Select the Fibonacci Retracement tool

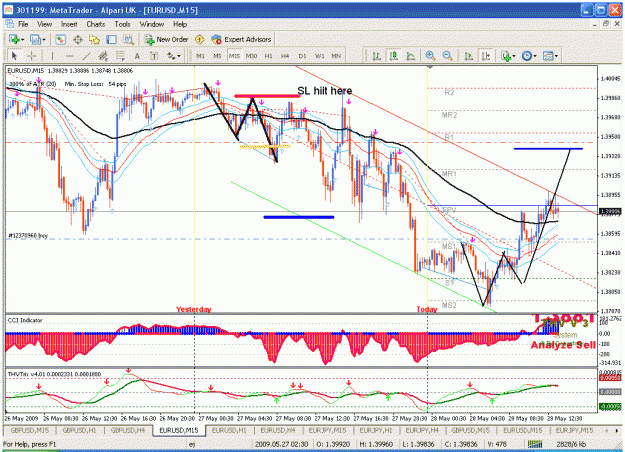(x=120, y=56)
